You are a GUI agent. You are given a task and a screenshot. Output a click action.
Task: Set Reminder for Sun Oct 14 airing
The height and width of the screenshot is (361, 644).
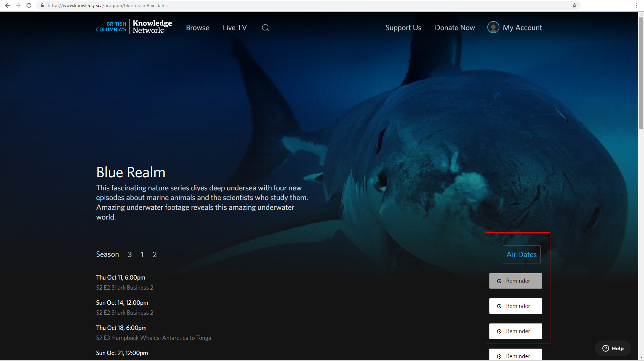(x=516, y=306)
